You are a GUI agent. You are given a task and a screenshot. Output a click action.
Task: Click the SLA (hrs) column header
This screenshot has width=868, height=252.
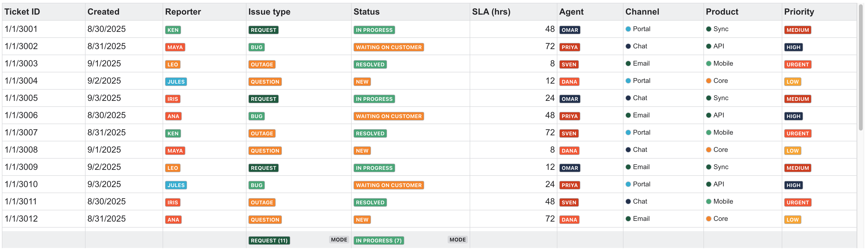(513, 12)
